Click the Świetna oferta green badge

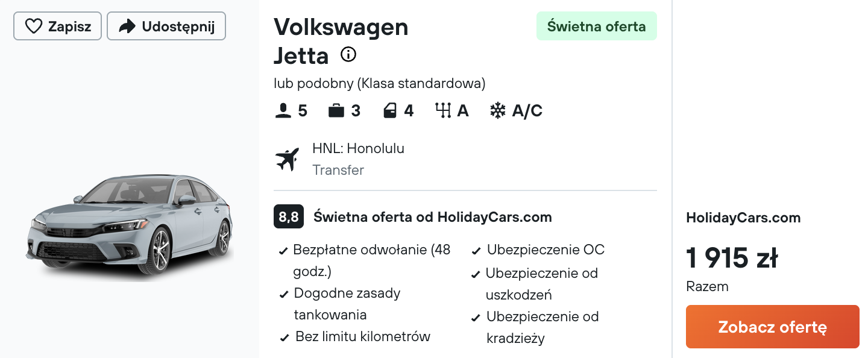597,27
